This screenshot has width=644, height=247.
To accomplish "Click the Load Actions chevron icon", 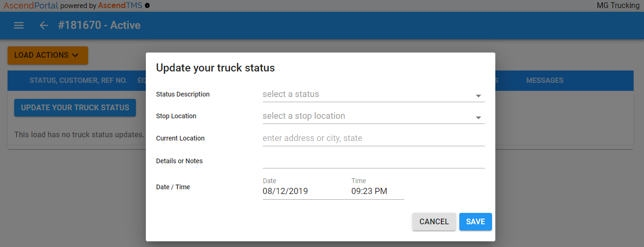I will tap(75, 55).
